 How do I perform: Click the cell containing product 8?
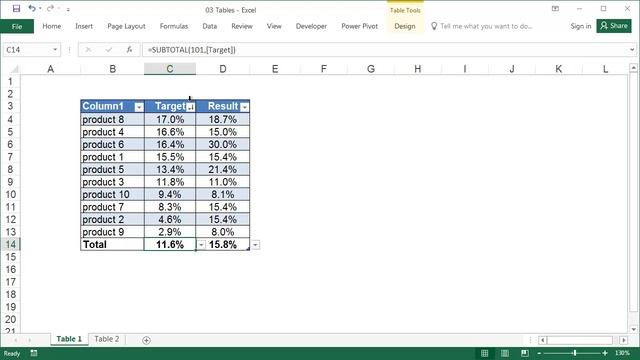(x=112, y=119)
